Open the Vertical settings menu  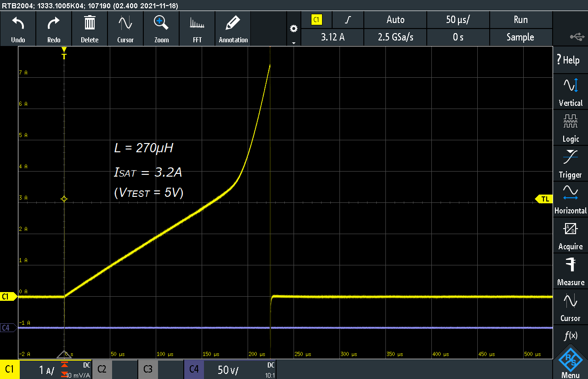(570, 92)
